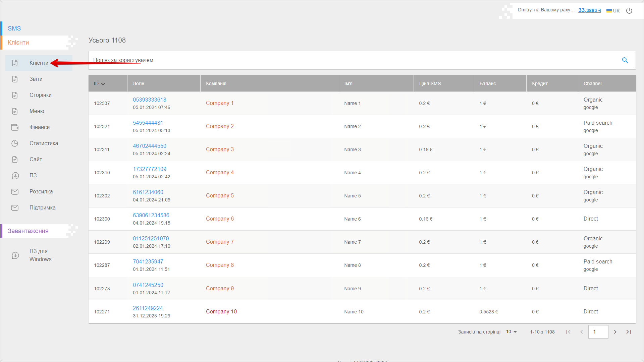Switch language via UK selector

click(613, 11)
